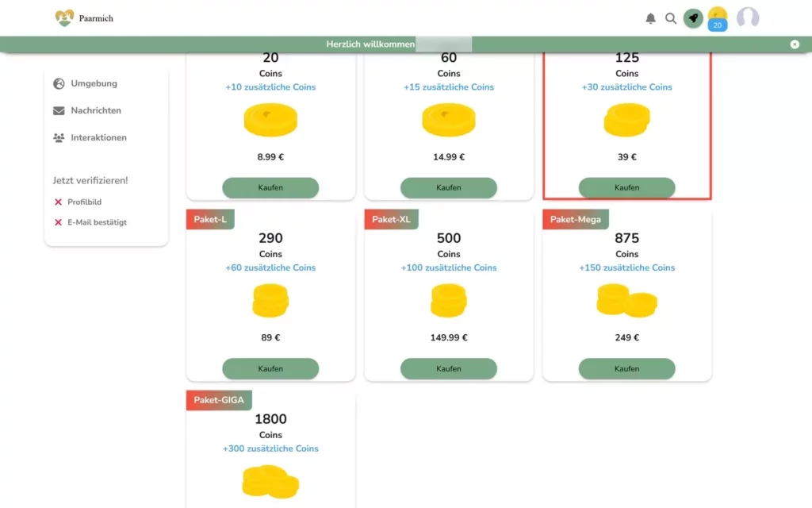Viewport: 812px width, 508px height.
Task: Click the Paket-Mega label tag
Action: (576, 219)
